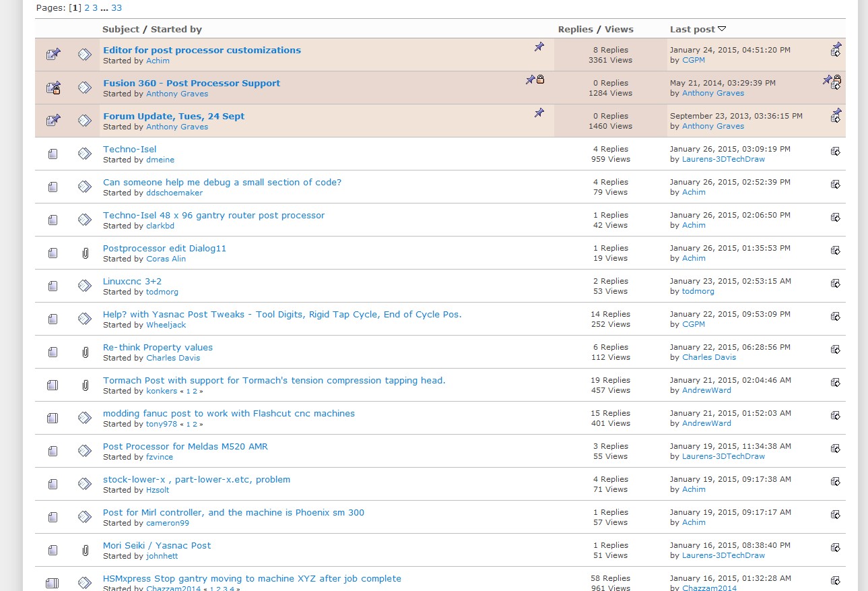Jump to page 33 of topics

116,8
